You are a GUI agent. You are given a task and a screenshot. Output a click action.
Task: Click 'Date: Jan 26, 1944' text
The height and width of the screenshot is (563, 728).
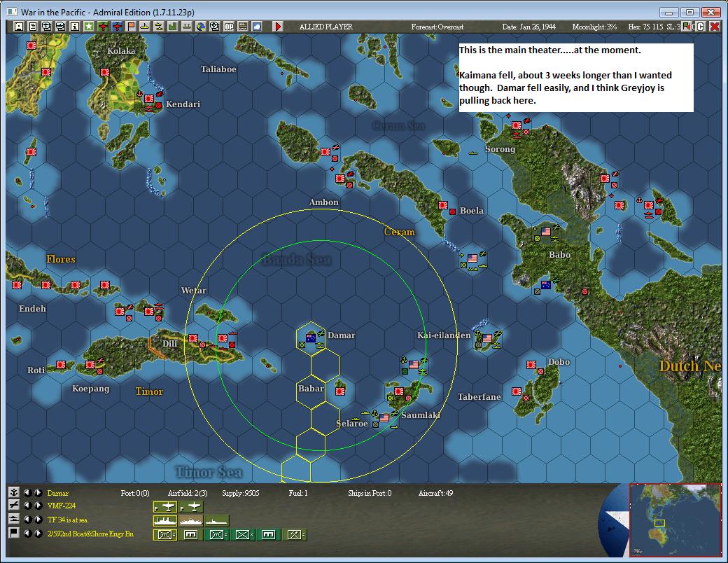pos(528,27)
